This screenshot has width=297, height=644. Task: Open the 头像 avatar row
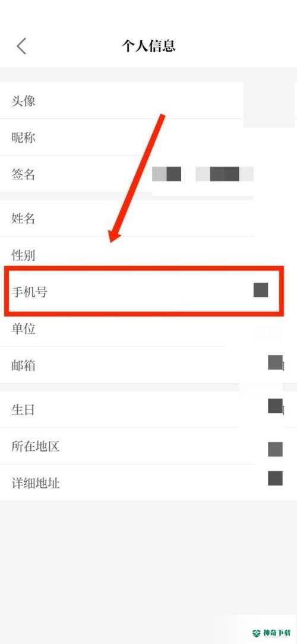click(148, 100)
